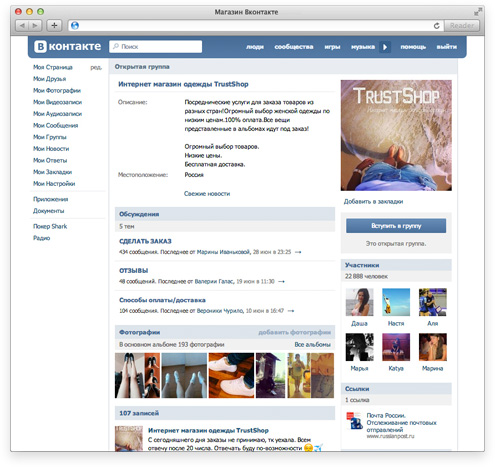Open the ОТЗЫВЫ discussion topic
This screenshot has height=467, width=495.
tap(134, 271)
